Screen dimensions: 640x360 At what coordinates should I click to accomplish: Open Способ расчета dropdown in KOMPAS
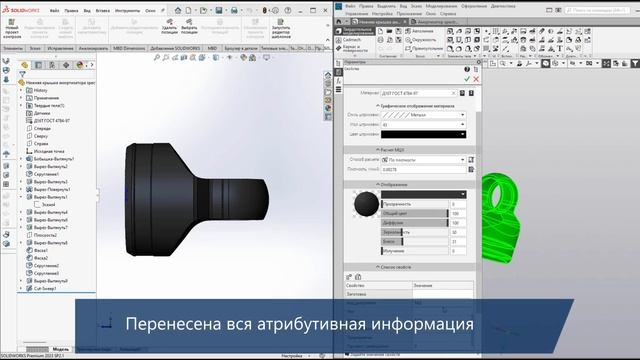[x=462, y=160]
